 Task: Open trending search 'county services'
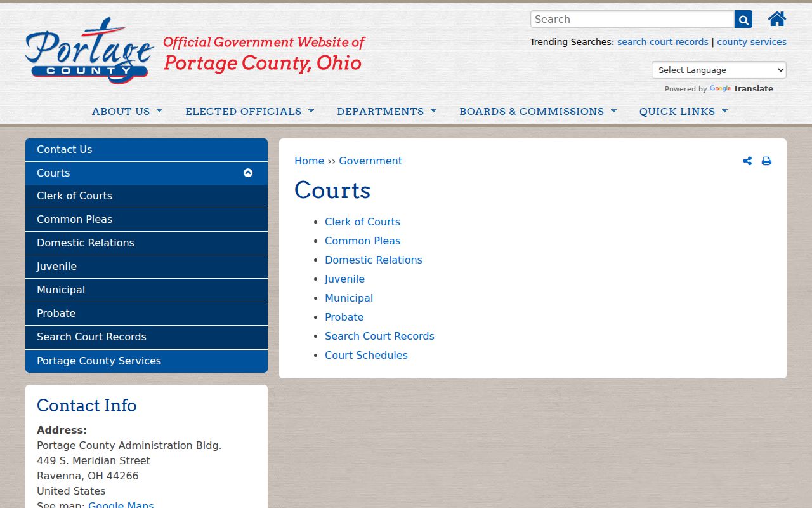pyautogui.click(x=752, y=42)
